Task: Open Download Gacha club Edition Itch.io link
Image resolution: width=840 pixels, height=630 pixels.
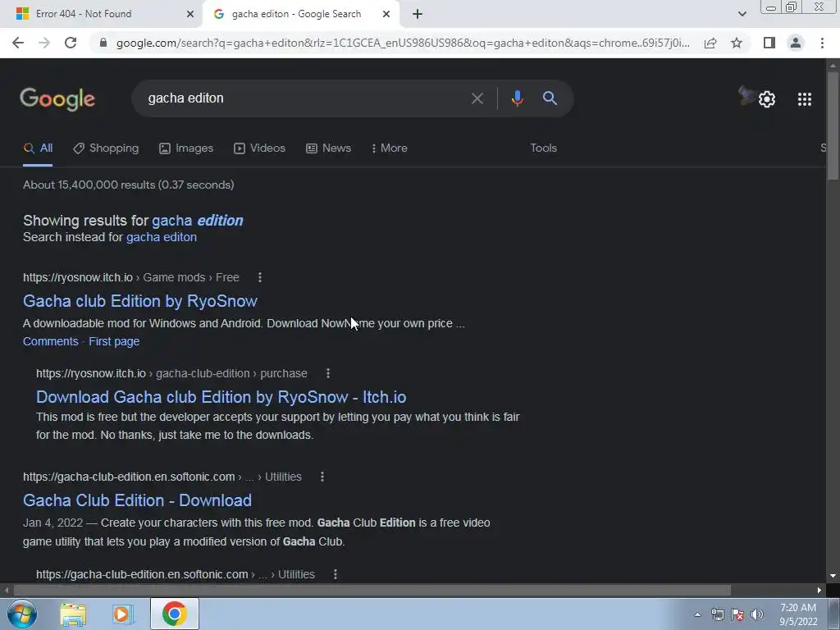Action: [221, 397]
